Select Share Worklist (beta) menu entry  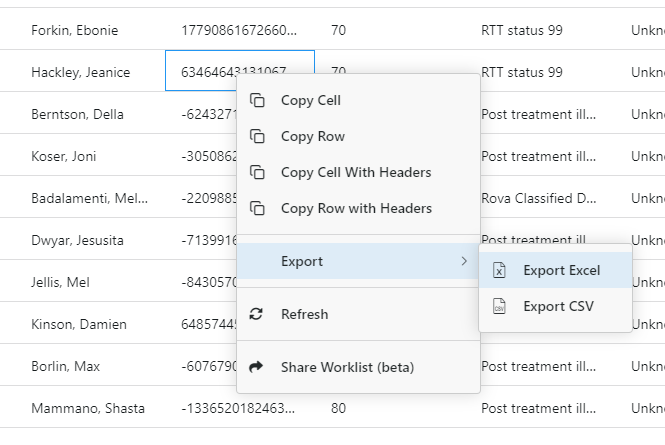click(x=347, y=367)
